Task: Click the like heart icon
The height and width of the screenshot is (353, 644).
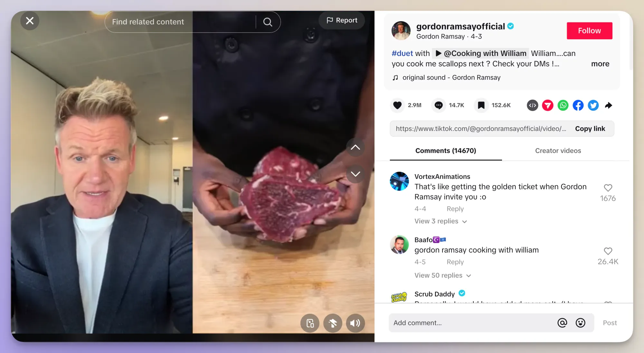Action: tap(397, 105)
